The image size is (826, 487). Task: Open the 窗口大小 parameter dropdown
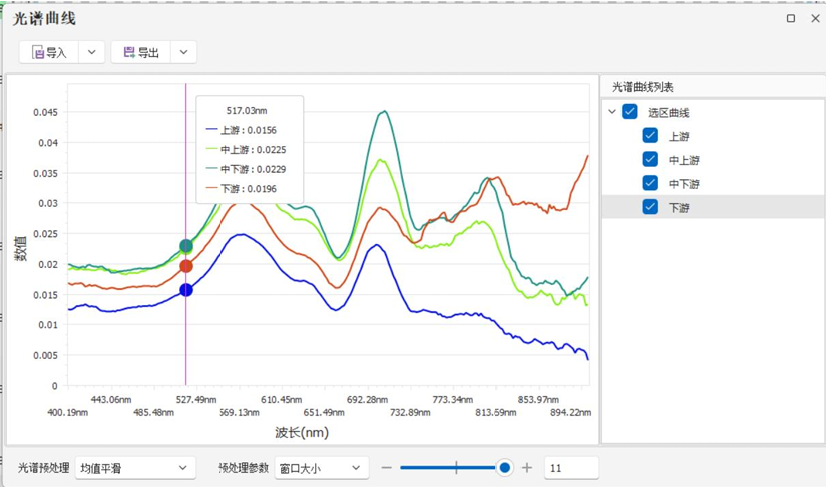321,468
